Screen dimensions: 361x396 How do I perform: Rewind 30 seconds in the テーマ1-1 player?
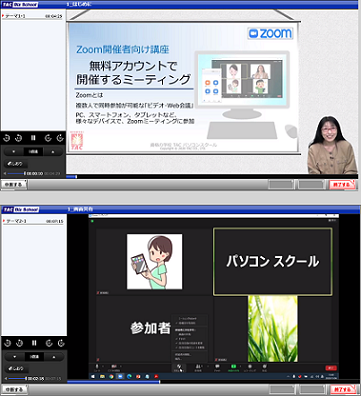click(7, 138)
